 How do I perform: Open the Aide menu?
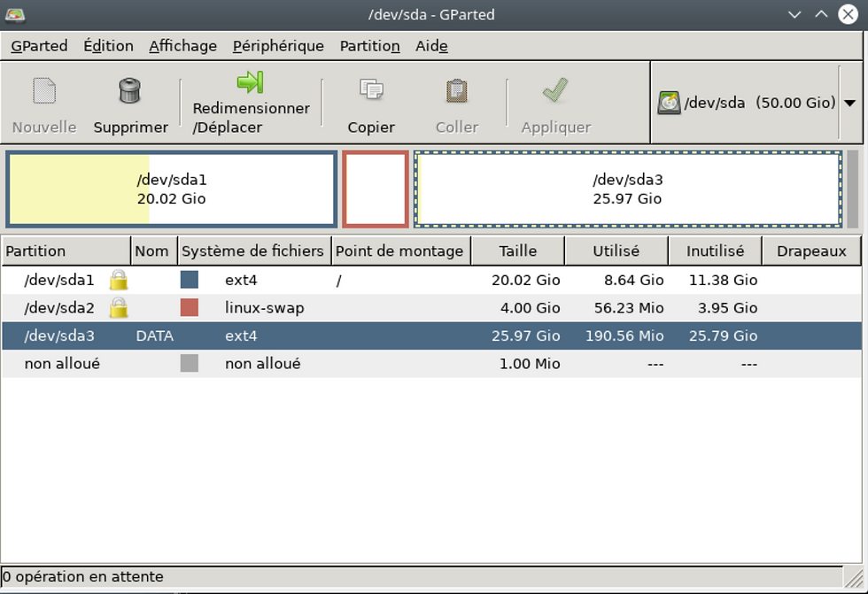[431, 46]
